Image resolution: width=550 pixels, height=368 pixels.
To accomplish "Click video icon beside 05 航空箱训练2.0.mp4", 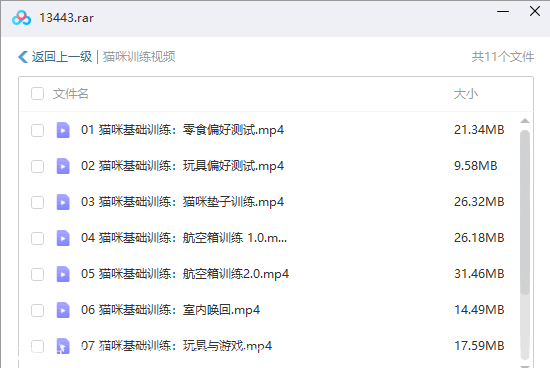I will click(63, 274).
